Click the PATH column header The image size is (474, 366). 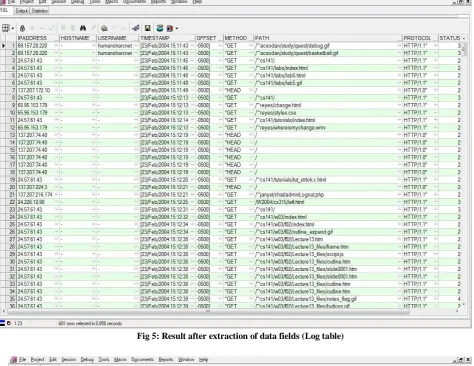coord(328,38)
